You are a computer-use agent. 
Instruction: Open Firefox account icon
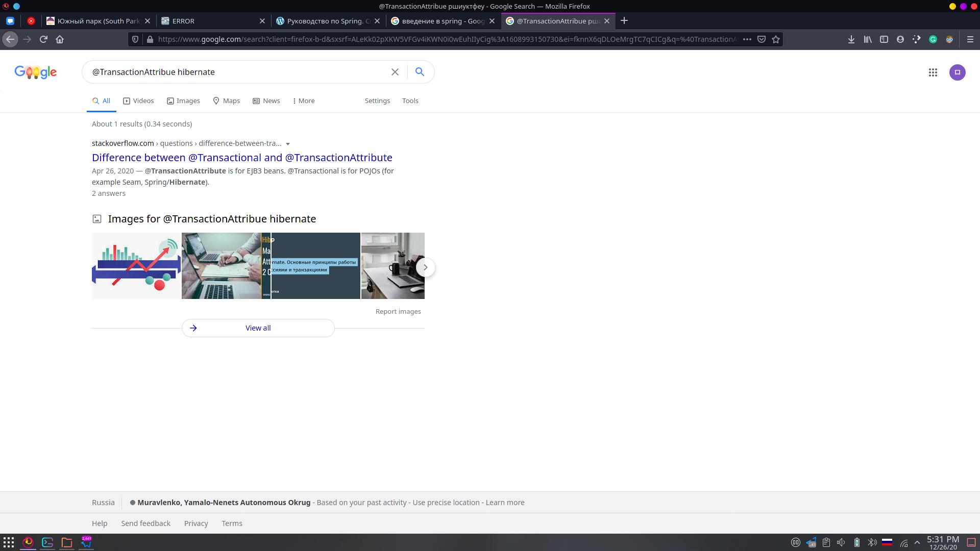[x=900, y=39]
